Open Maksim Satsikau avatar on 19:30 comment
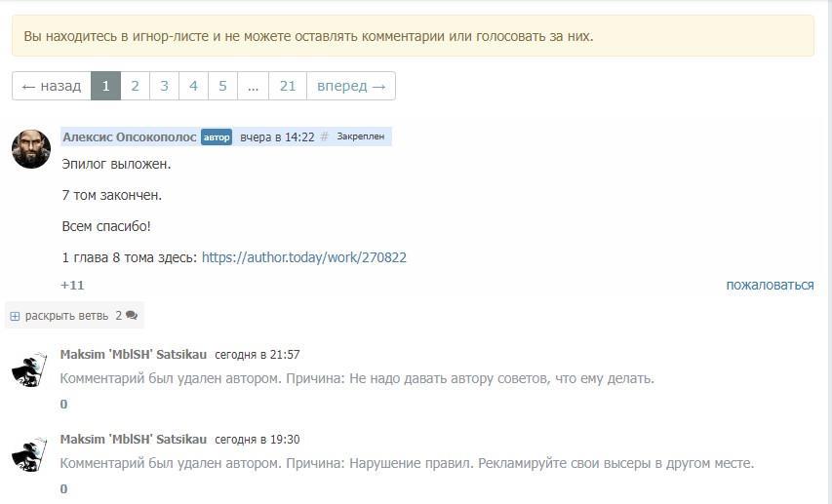Screen dimensions: 832x504 coord(29,454)
